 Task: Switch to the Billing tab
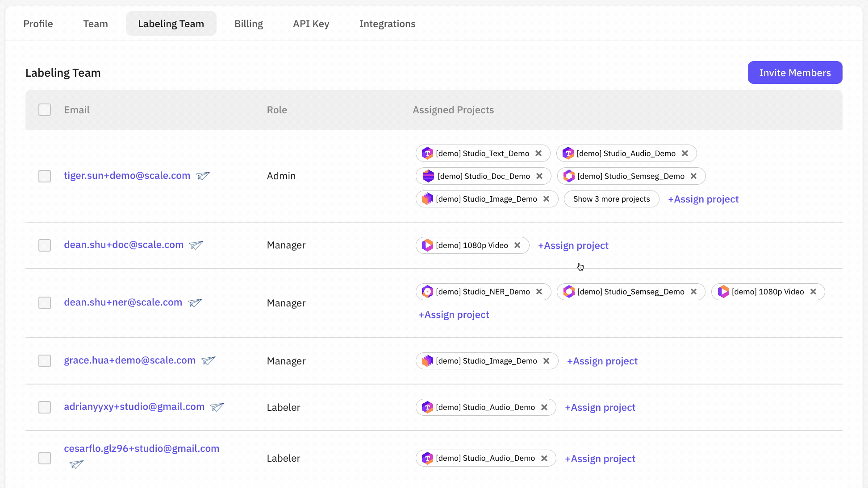tap(249, 24)
